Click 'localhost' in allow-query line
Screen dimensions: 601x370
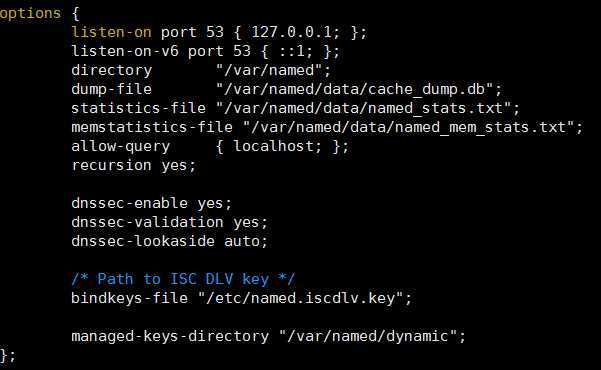click(274, 146)
